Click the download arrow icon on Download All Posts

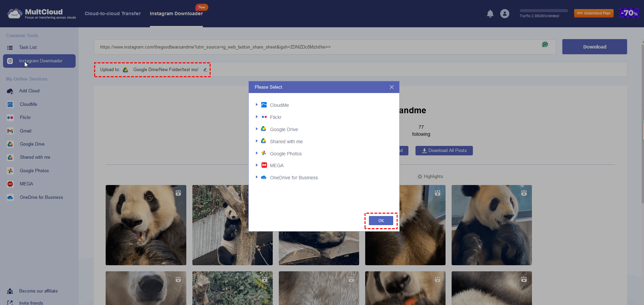[424, 151]
